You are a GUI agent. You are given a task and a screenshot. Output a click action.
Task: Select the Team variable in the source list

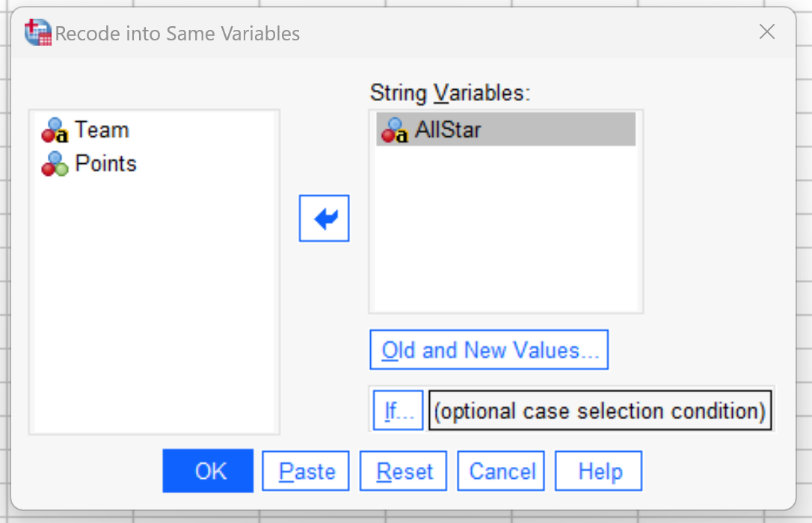(101, 129)
